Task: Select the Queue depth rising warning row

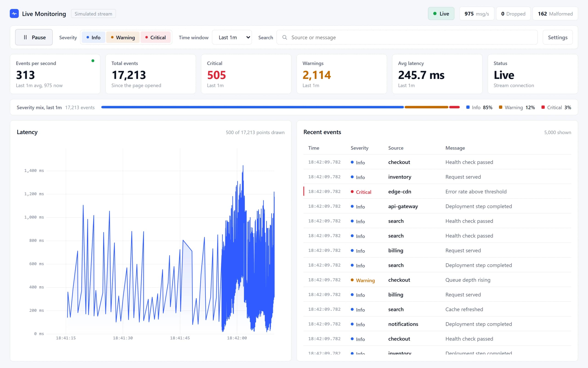Action: coord(437,280)
